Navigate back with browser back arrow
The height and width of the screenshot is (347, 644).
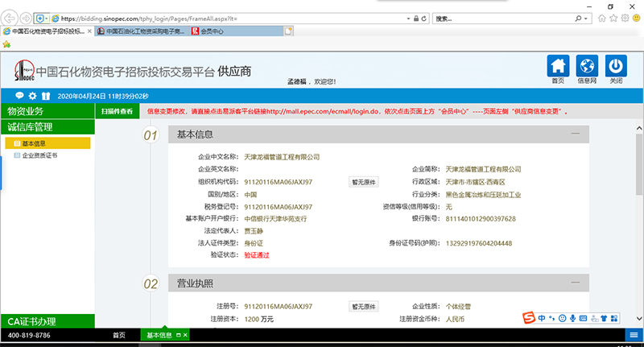point(9,19)
